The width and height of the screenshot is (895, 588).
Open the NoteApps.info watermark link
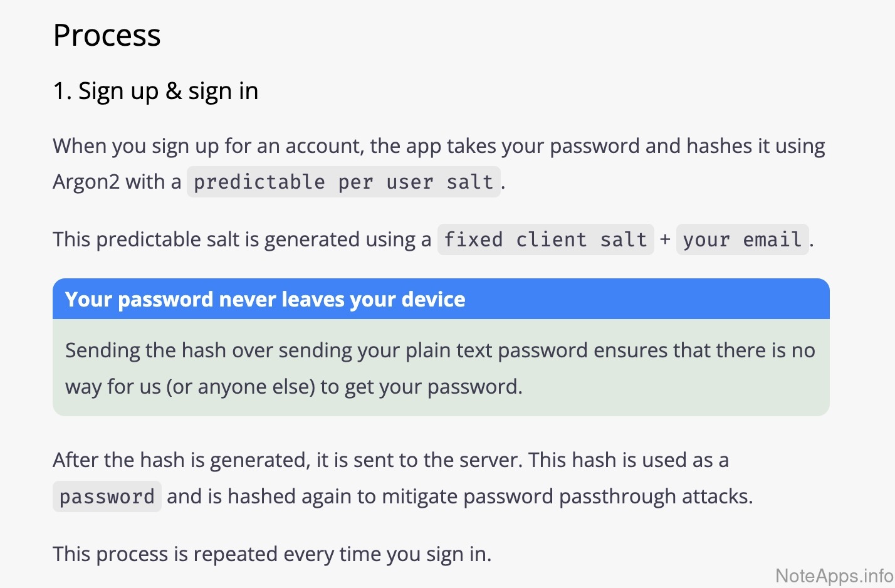tap(834, 575)
